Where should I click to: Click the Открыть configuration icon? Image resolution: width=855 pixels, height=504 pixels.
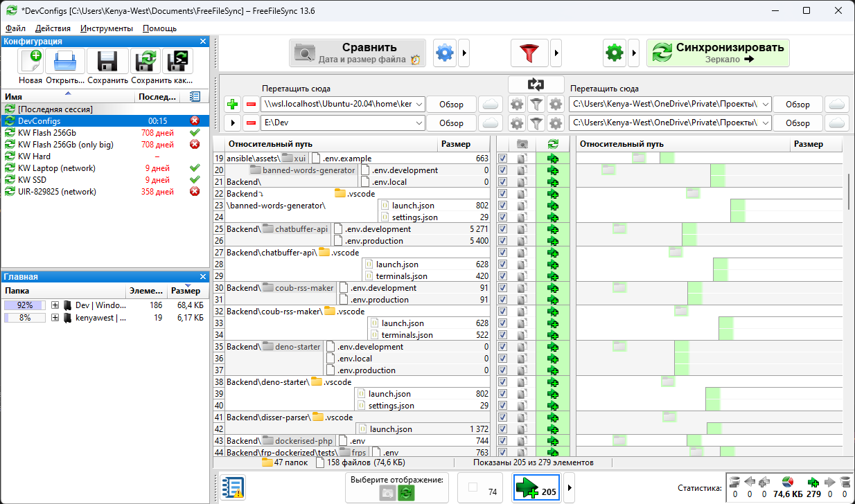click(65, 61)
